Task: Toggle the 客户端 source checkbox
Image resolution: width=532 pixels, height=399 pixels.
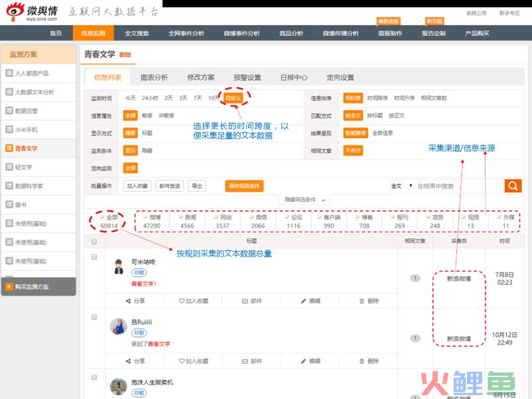Action: [x=320, y=217]
